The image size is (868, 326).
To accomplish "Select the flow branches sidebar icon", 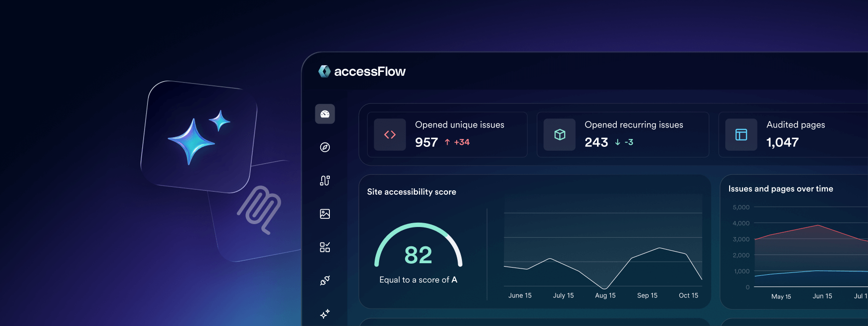I will coord(325,181).
